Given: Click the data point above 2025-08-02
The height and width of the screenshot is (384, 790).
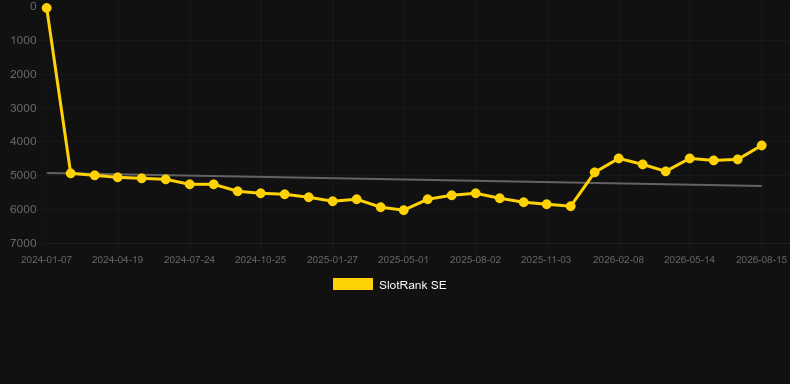Looking at the screenshot, I should 475,193.
